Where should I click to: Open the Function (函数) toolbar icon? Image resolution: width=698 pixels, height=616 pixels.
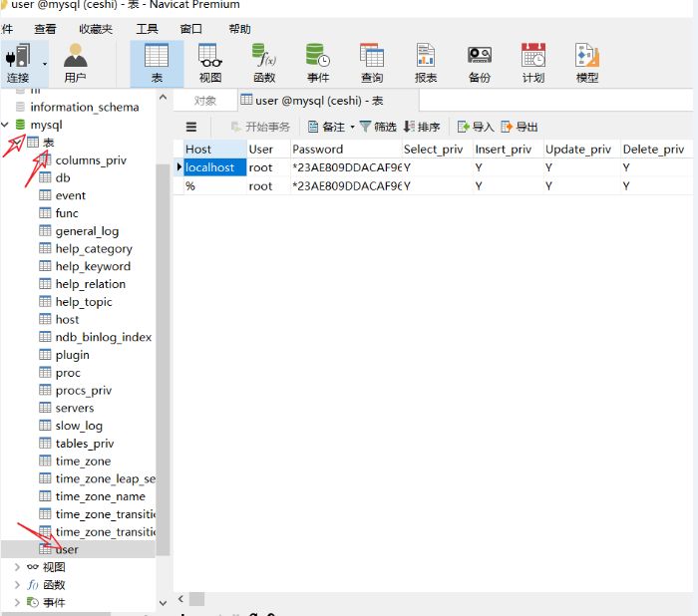(x=264, y=56)
